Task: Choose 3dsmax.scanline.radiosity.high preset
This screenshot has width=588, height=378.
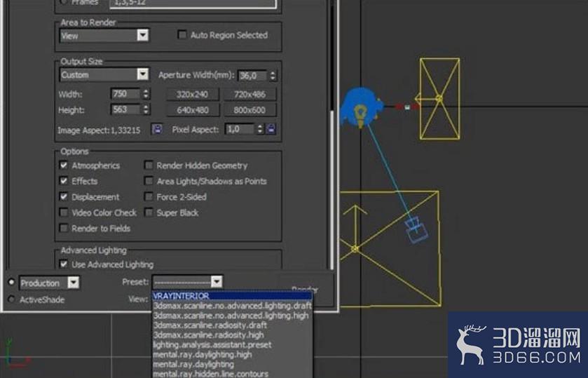Action: 232,335
